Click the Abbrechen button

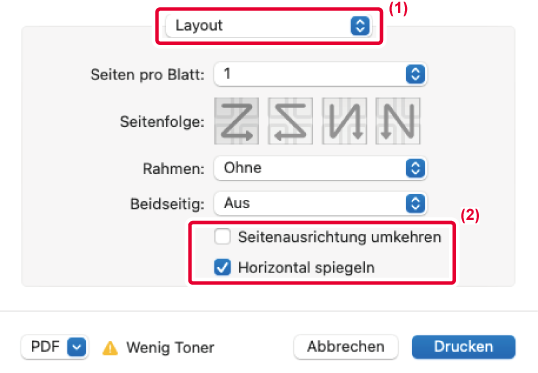pyautogui.click(x=346, y=347)
